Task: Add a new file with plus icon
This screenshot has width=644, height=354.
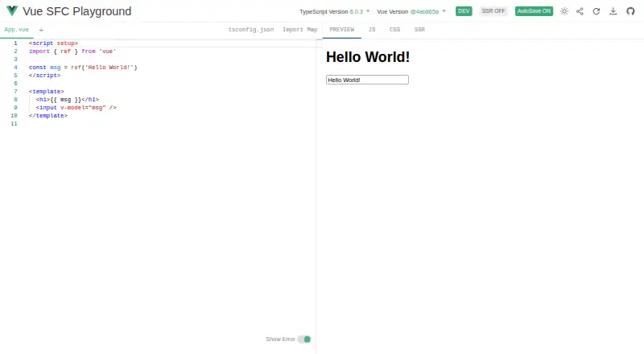Action: 41,30
